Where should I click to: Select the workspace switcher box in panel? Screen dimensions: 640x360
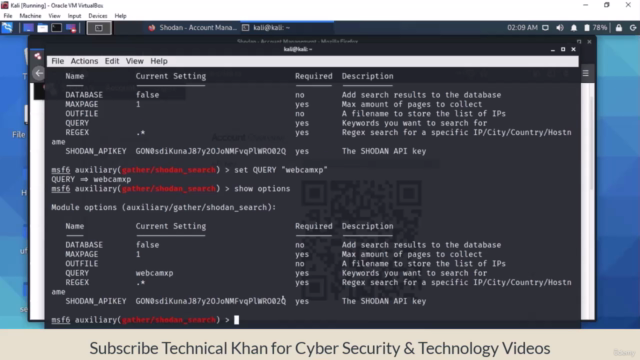coord(99,28)
